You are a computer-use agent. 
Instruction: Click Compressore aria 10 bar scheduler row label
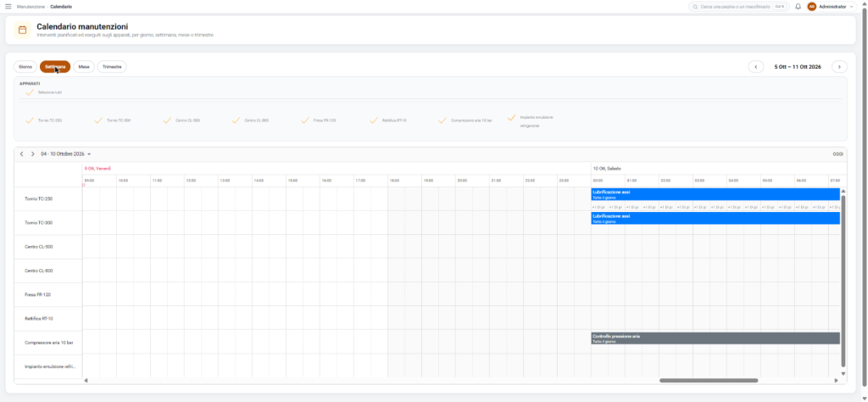pyautogui.click(x=49, y=343)
